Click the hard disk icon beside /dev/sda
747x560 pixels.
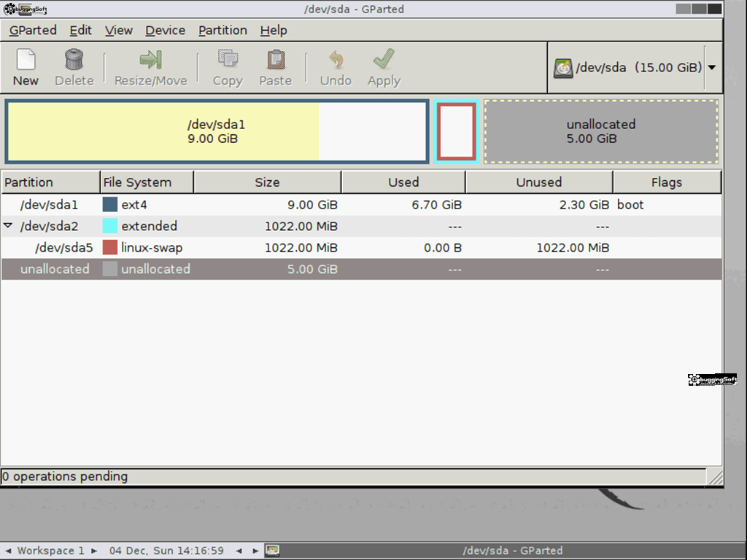562,68
